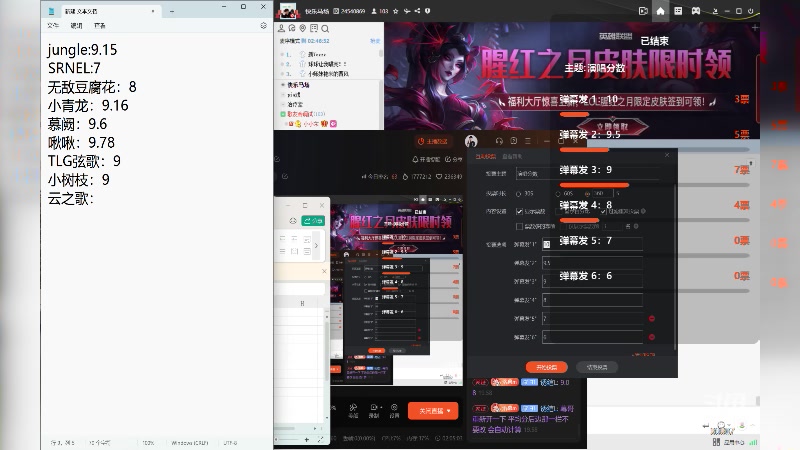800x450 pixels.
Task: Click the blue link beside the mic queue timer
Action: (375, 41)
